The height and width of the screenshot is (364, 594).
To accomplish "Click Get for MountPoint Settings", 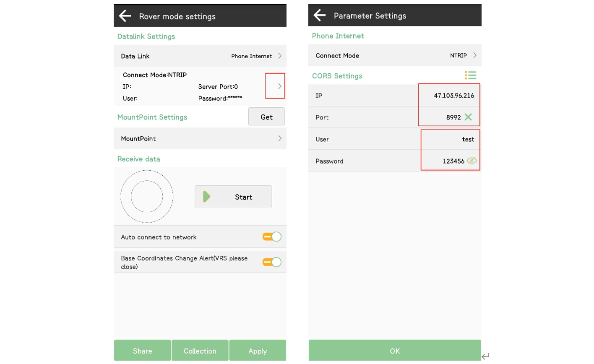I will (x=266, y=117).
